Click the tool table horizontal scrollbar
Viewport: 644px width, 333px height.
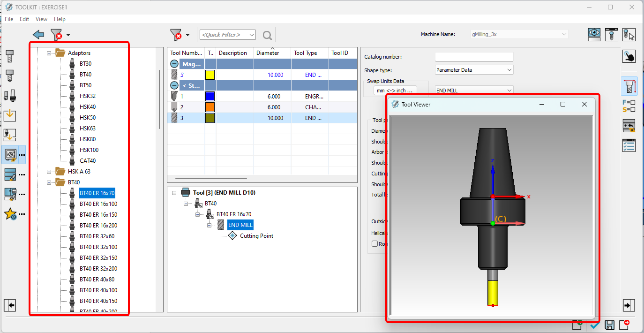pos(211,178)
